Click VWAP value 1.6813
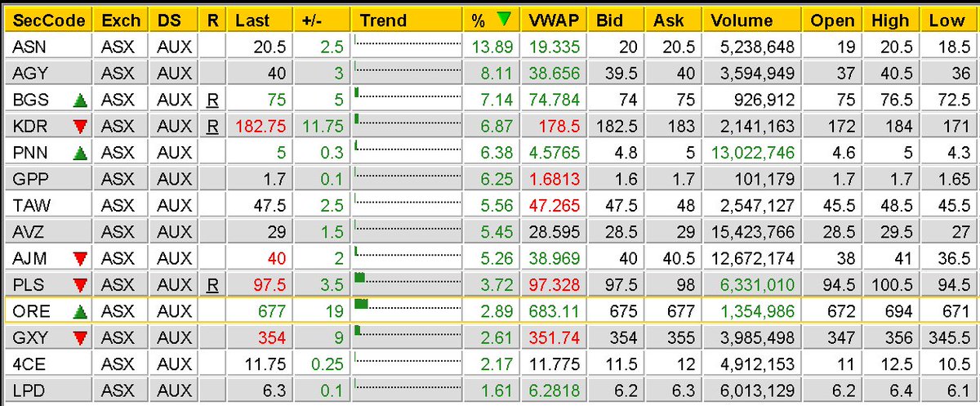 (x=555, y=180)
